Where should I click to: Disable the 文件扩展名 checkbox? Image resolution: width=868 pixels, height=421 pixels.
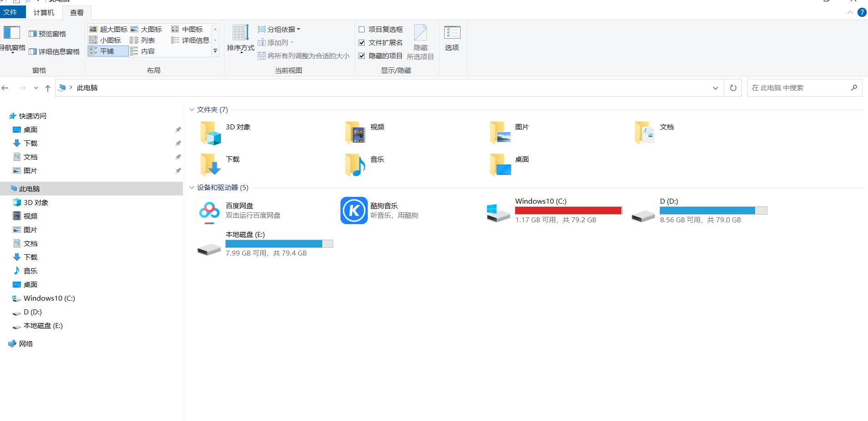point(362,42)
